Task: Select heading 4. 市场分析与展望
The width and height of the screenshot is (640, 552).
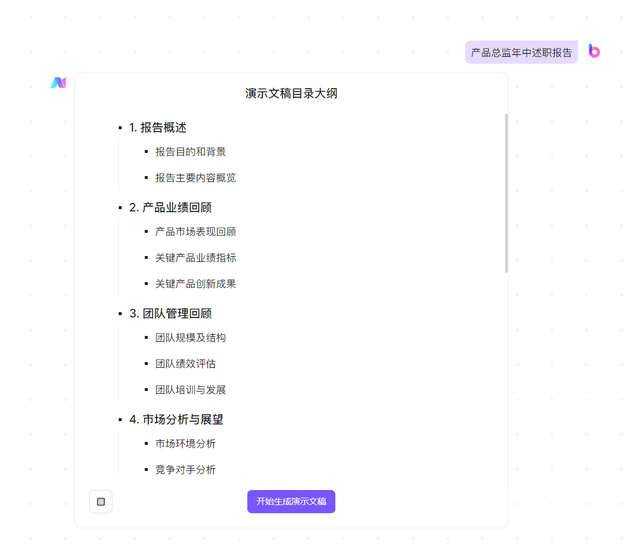Action: (x=176, y=420)
